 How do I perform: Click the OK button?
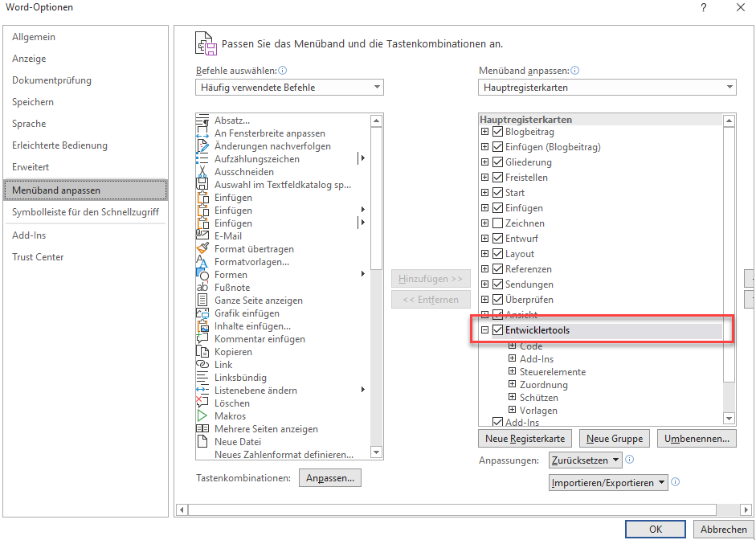656,529
